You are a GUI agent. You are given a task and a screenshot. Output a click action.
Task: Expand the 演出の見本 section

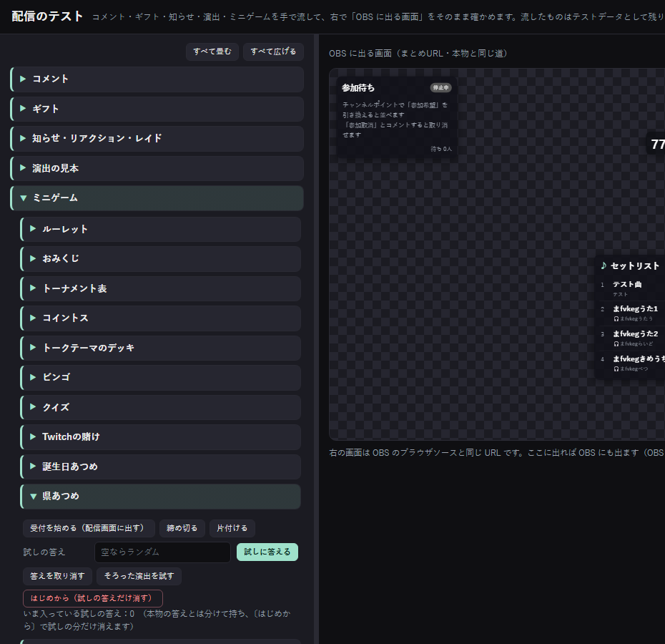(x=157, y=168)
